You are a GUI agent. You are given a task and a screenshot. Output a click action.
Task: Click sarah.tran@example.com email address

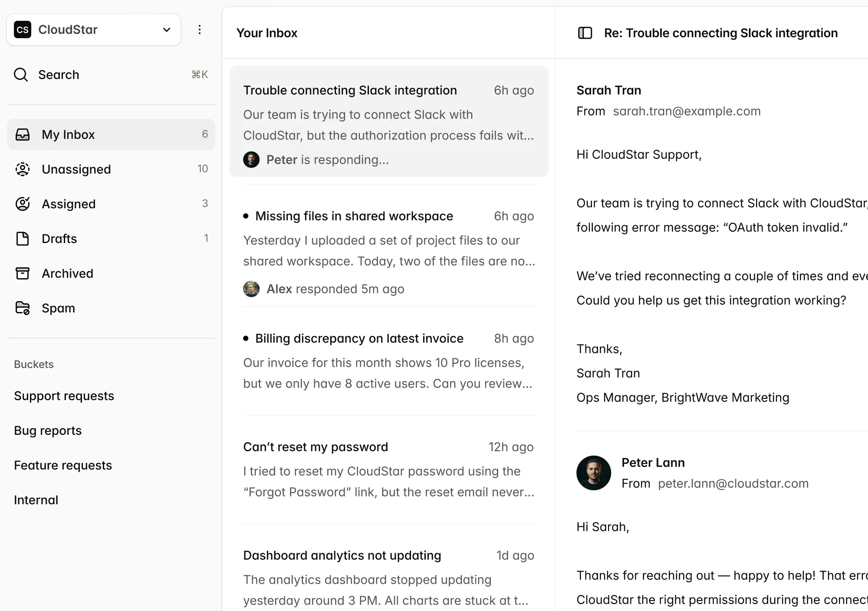(x=687, y=111)
